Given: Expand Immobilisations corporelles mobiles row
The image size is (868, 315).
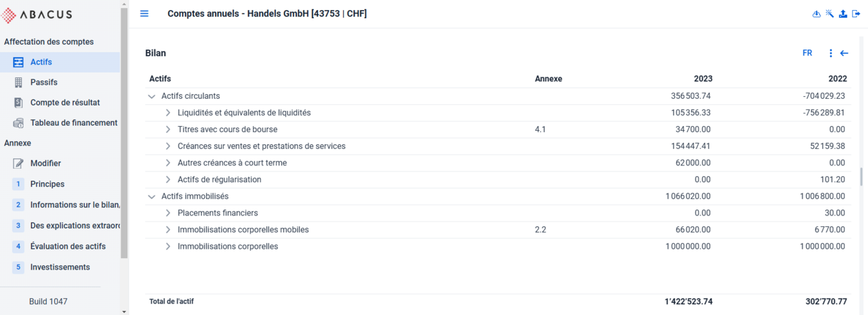Looking at the screenshot, I should [168, 230].
